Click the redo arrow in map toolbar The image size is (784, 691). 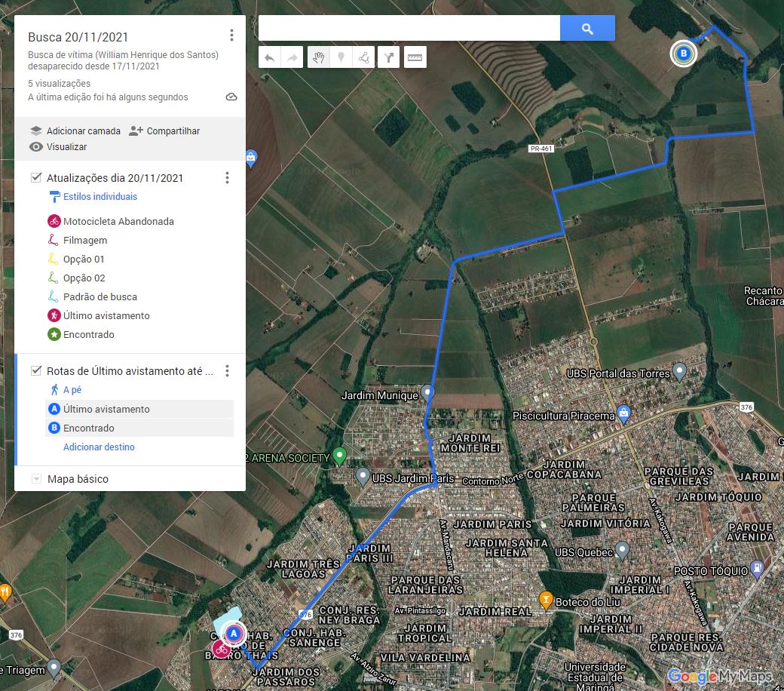[x=292, y=57]
